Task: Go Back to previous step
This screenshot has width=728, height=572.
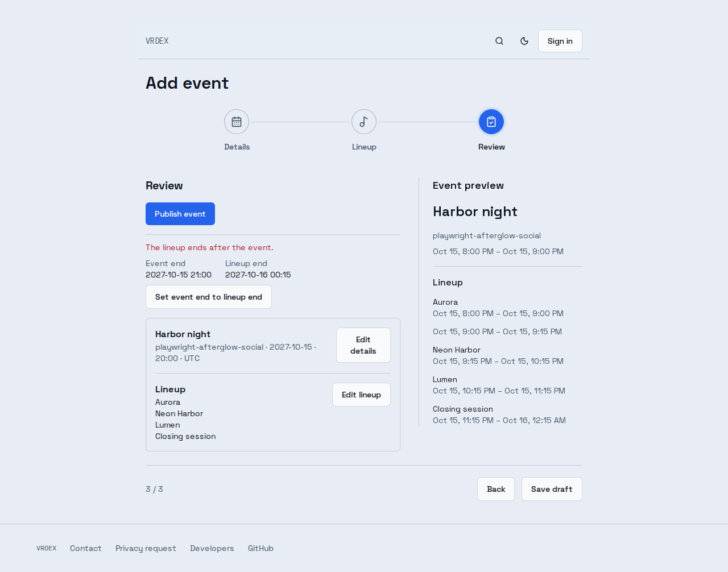Action: 496,489
